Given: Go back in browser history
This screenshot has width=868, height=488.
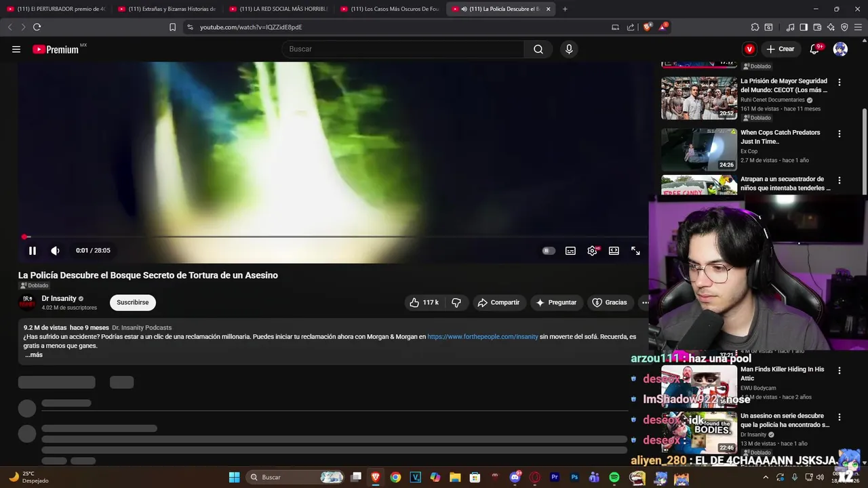Looking at the screenshot, I should tap(9, 27).
